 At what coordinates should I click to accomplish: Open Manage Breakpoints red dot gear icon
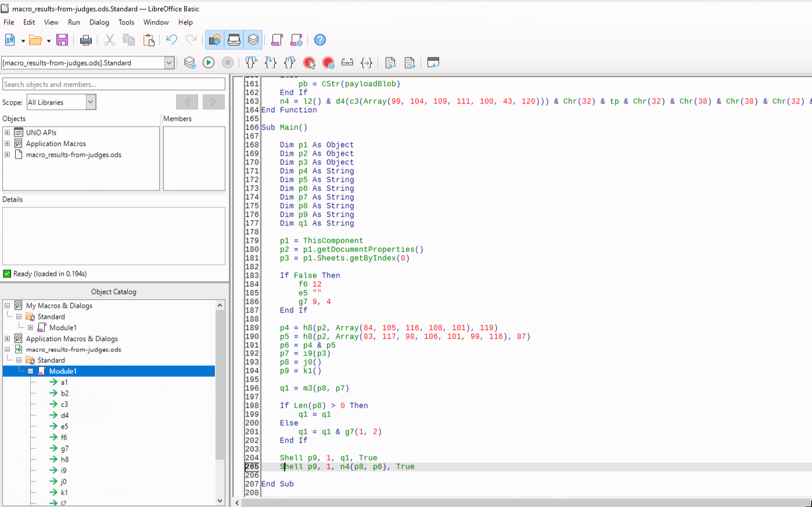coord(328,63)
